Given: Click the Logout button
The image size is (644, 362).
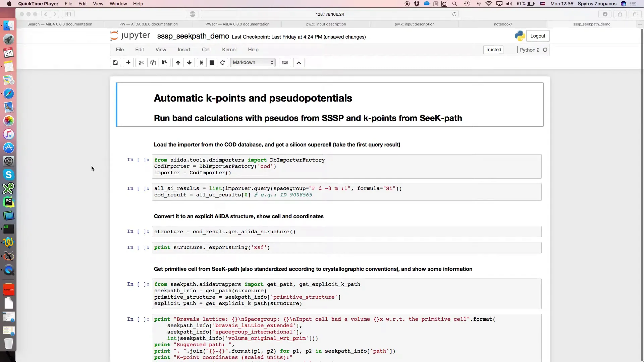Looking at the screenshot, I should pyautogui.click(x=538, y=36).
